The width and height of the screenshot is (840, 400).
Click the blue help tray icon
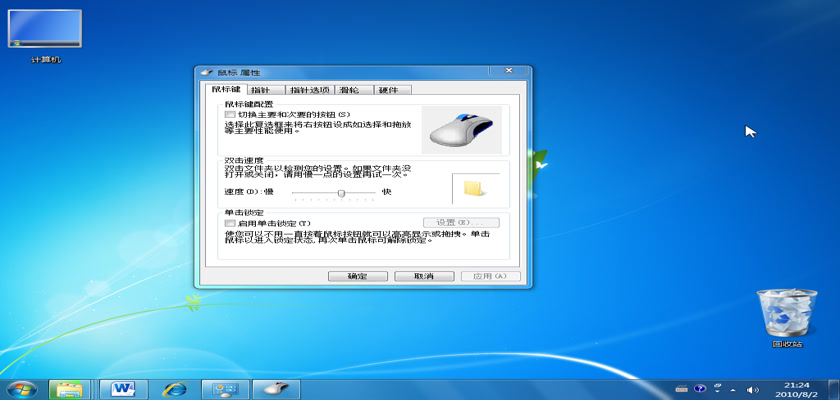pyautogui.click(x=701, y=388)
